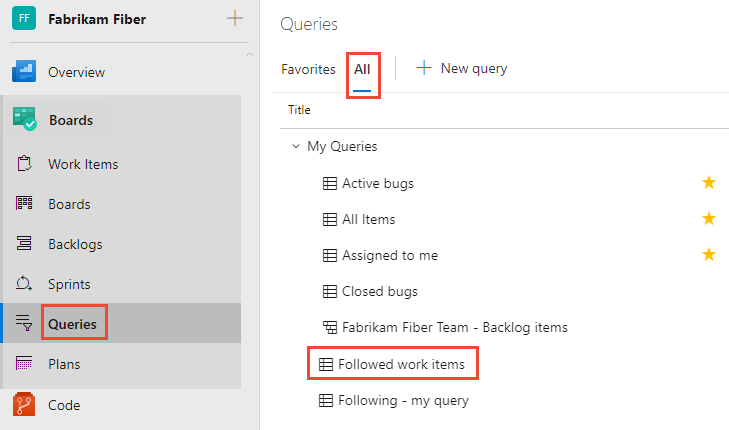This screenshot has height=430, width=729.
Task: Click the query icon beside Followed work items
Action: pyautogui.click(x=325, y=364)
